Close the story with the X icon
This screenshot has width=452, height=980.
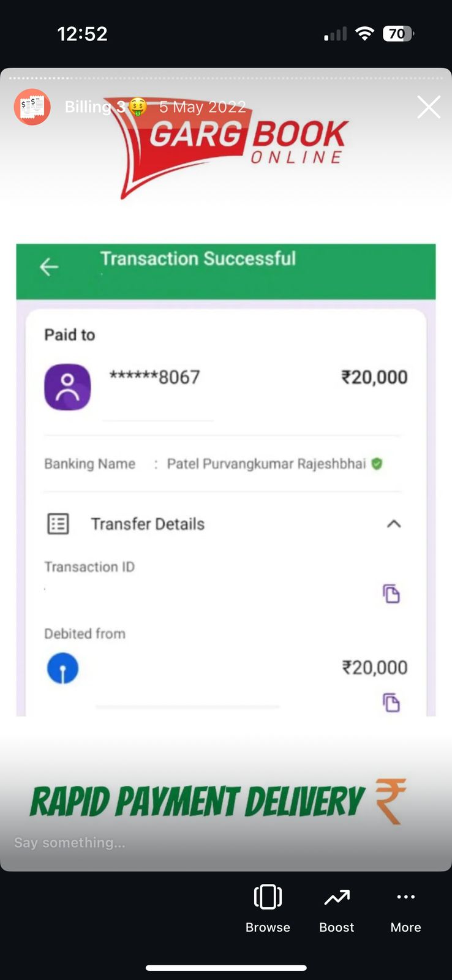(x=429, y=107)
